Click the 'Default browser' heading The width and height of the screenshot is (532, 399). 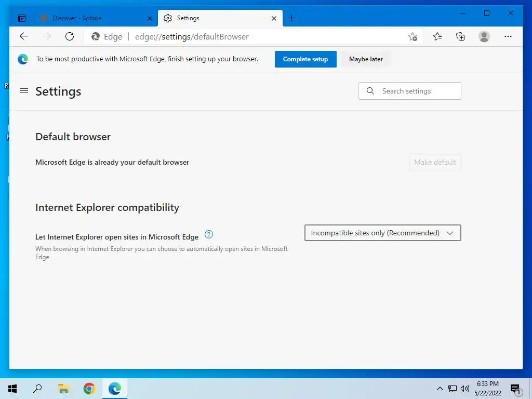(x=73, y=137)
